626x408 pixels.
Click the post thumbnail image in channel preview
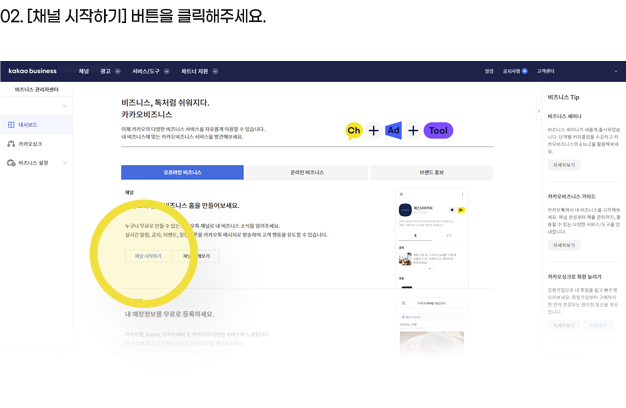[405, 259]
